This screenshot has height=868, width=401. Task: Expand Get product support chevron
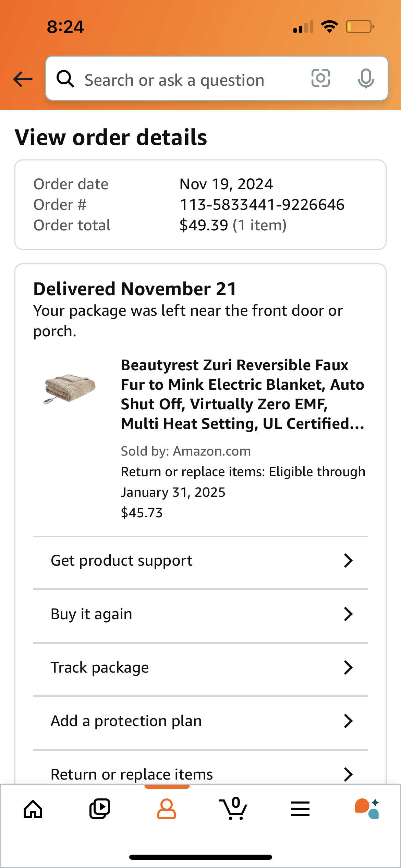pos(348,560)
